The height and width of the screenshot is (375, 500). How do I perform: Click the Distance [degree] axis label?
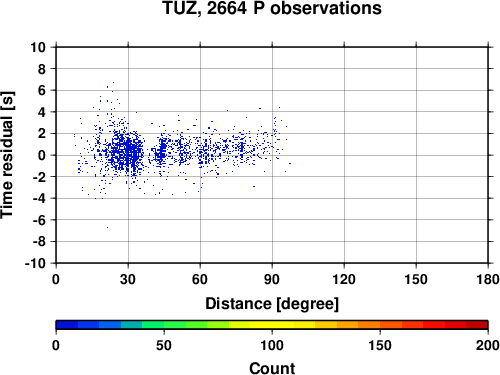point(272,304)
